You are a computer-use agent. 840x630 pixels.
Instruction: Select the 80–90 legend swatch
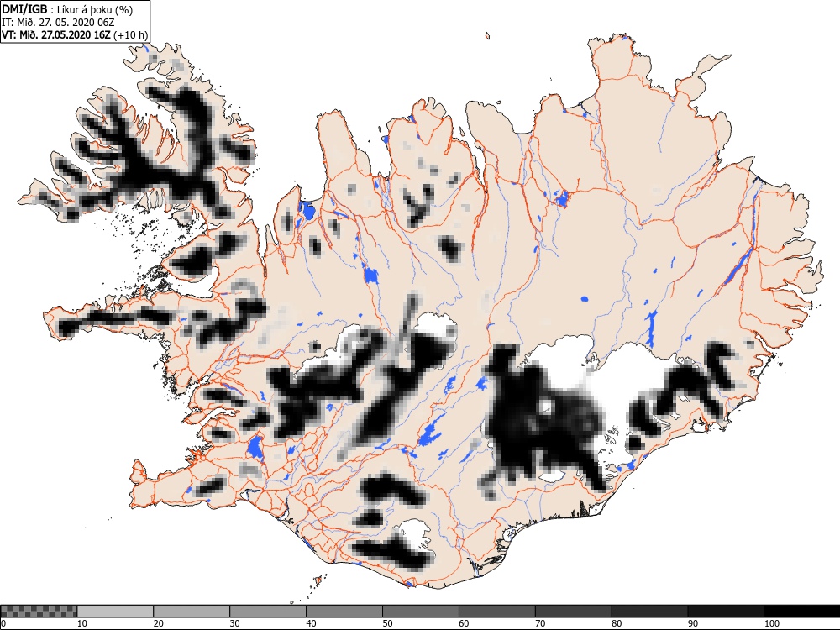tap(649, 612)
